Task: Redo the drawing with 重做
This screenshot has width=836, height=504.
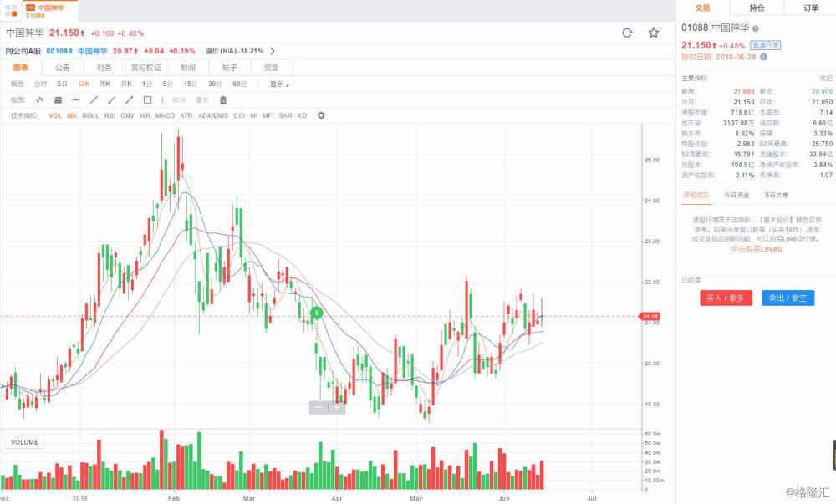Action: coord(202,100)
